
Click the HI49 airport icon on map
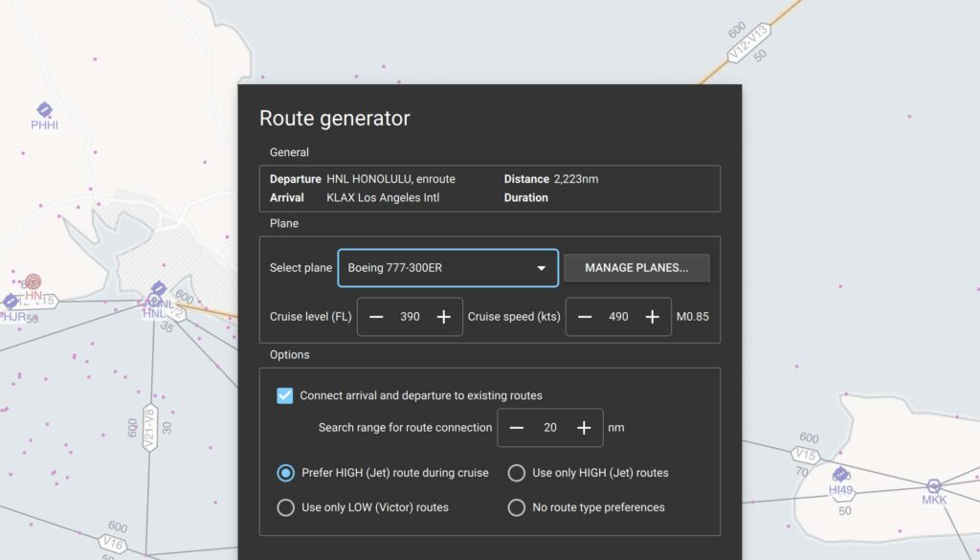coord(840,475)
